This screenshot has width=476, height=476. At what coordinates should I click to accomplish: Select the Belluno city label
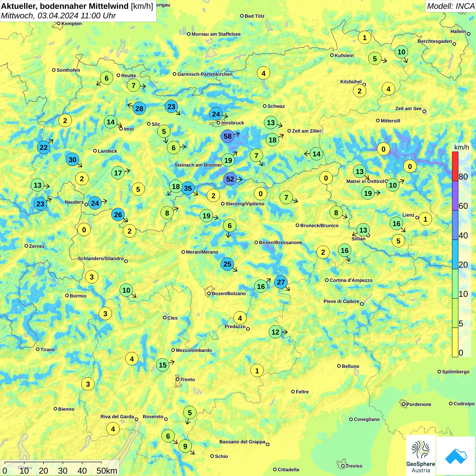pyautogui.click(x=350, y=366)
